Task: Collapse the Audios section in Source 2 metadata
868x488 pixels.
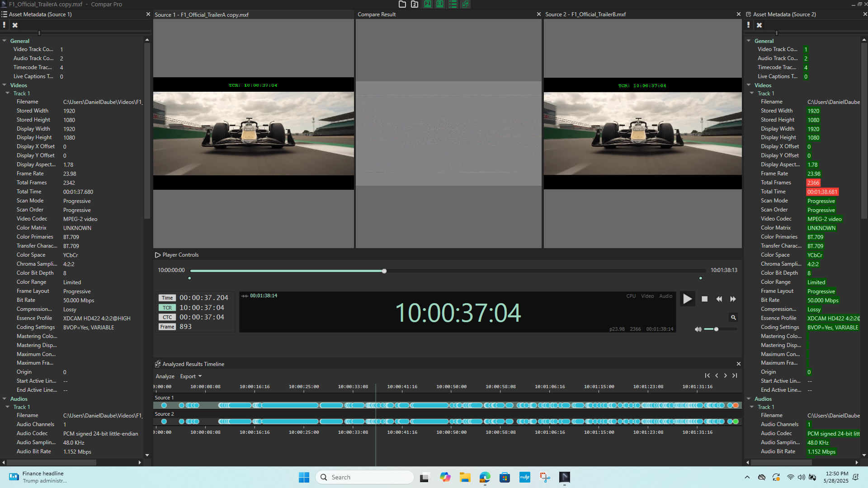Action: click(749, 399)
